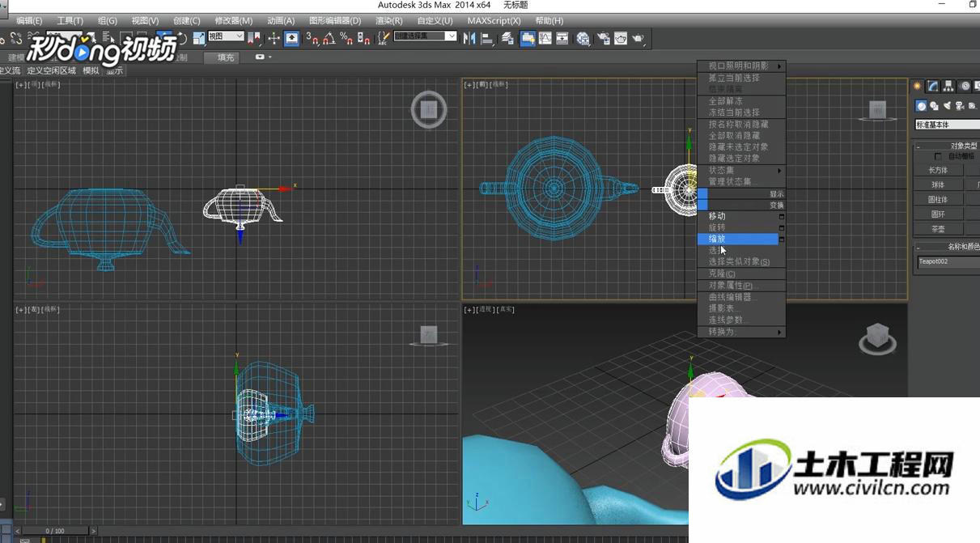The width and height of the screenshot is (980, 543).
Task: Choose 全部取消隐藏 in the context menu
Action: click(741, 136)
